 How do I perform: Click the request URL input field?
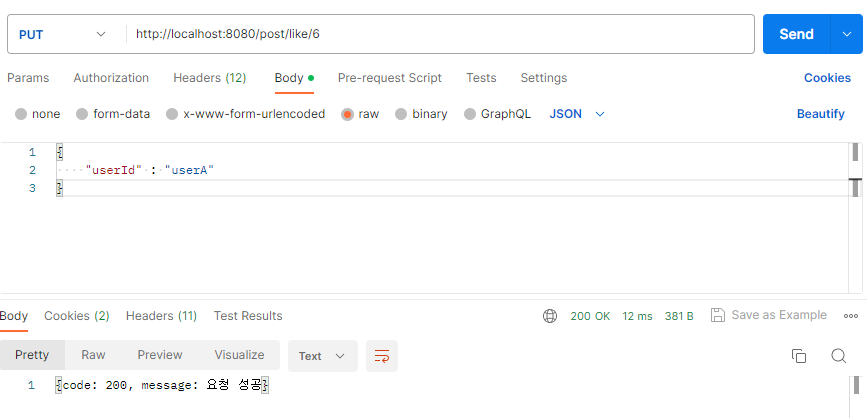click(x=440, y=34)
